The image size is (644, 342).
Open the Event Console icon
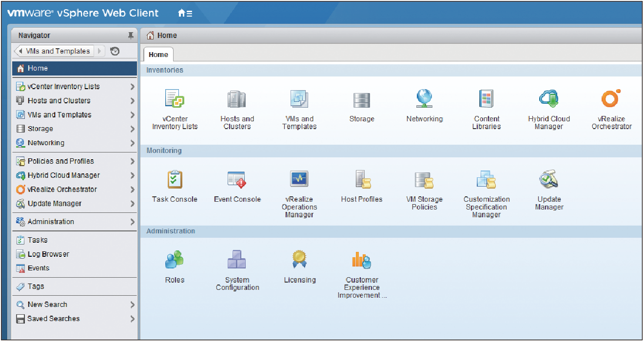pyautogui.click(x=237, y=180)
